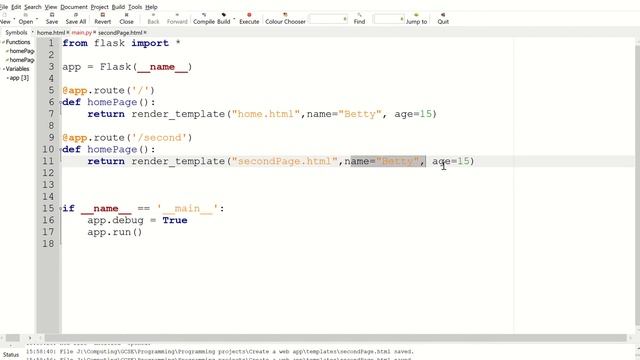Image resolution: width=640 pixels, height=360 pixels.
Task: Select the Symbols sidebar tab
Action: 16,32
